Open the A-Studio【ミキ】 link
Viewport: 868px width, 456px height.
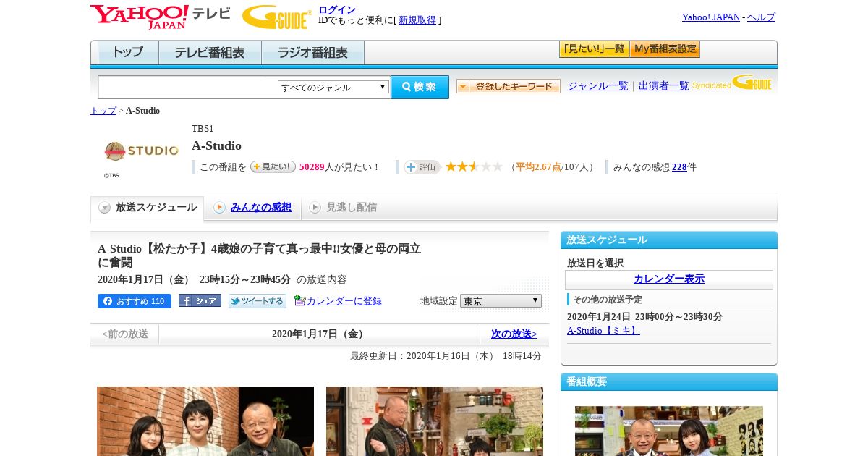point(603,331)
